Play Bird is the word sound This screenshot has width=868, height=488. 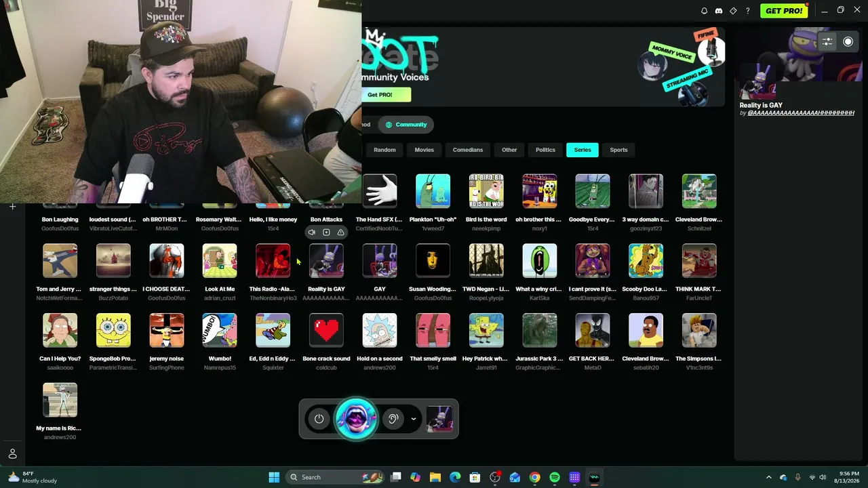pyautogui.click(x=486, y=191)
